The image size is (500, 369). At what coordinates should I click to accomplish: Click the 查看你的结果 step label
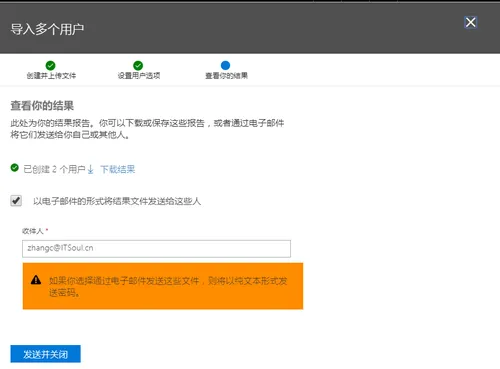tap(226, 76)
